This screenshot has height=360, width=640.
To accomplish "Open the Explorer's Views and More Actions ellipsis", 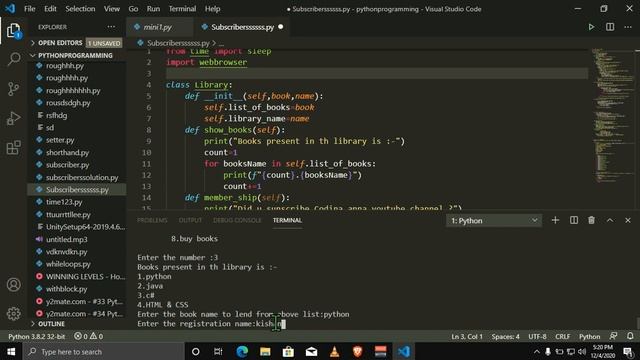I will [111, 27].
